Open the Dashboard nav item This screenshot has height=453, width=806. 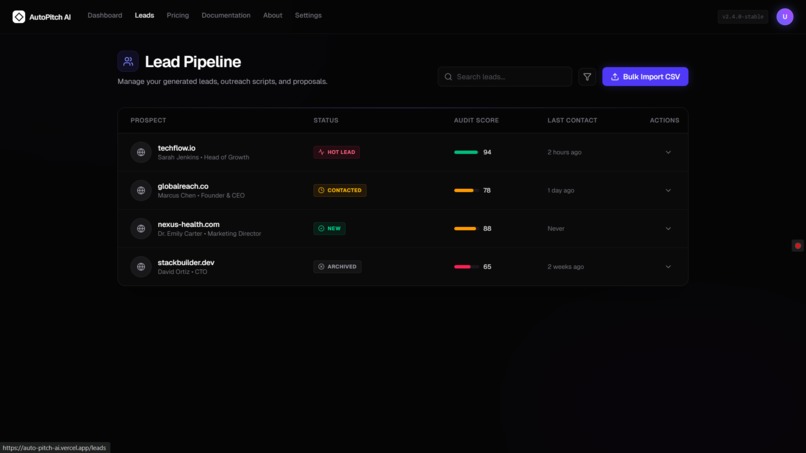tap(105, 15)
